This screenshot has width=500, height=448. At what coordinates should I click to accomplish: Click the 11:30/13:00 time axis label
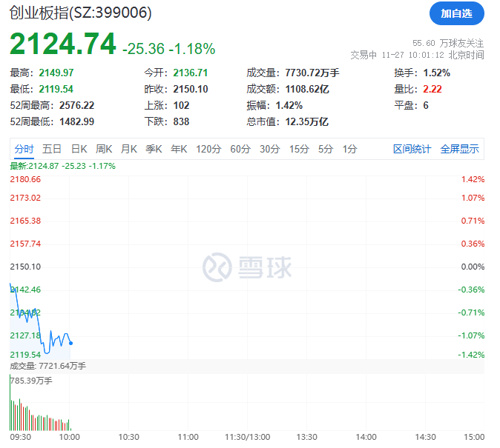point(247,437)
